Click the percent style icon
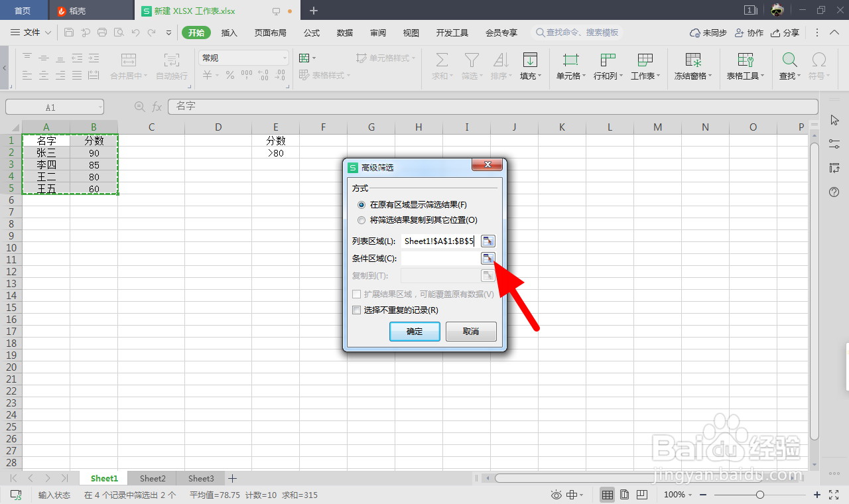 tap(230, 76)
